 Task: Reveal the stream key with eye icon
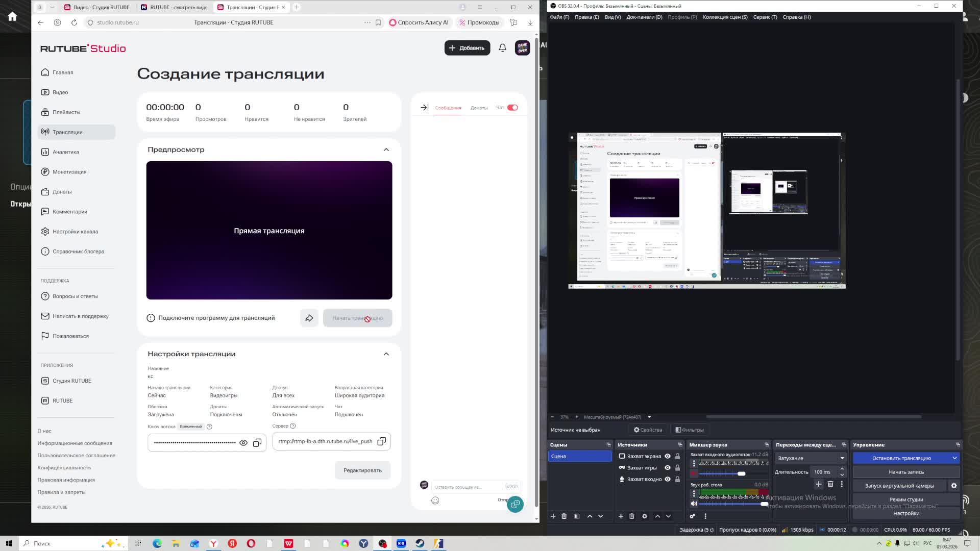click(243, 443)
